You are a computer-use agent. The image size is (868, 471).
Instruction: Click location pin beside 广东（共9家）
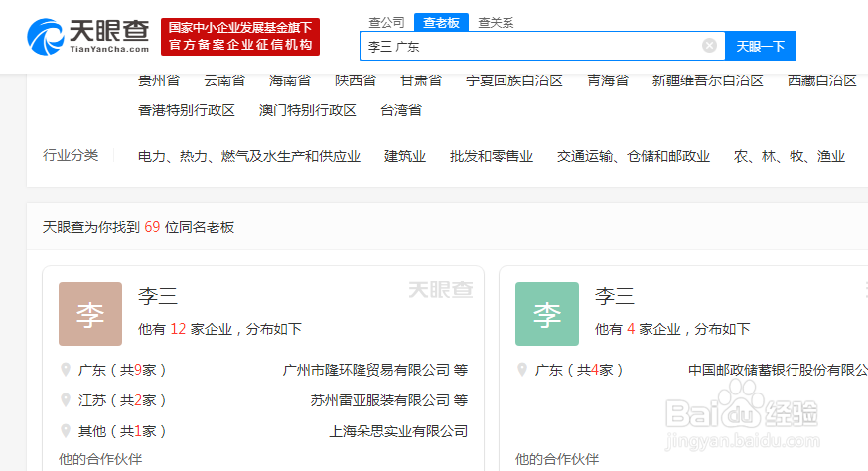click(66, 370)
